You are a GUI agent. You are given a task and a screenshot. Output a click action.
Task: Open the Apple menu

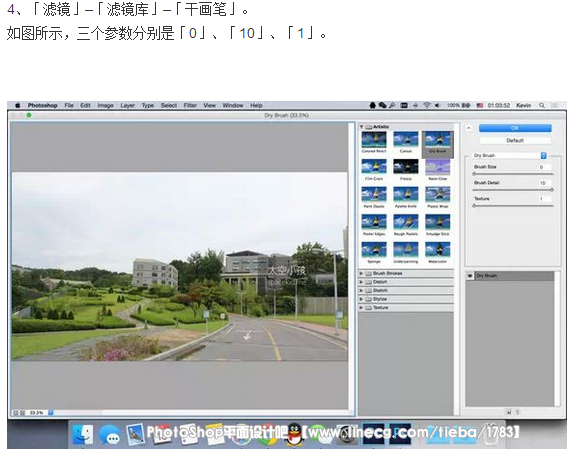17,105
